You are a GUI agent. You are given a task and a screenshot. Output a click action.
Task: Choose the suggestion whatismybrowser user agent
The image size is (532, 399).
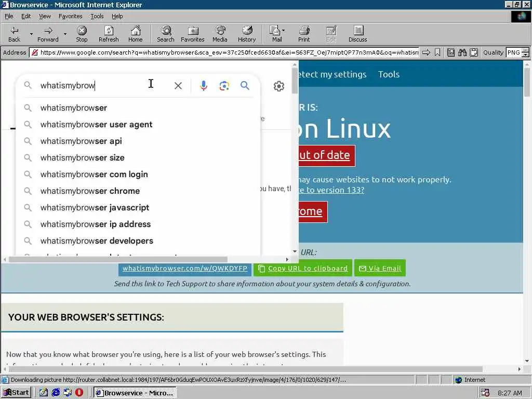pyautogui.click(x=138, y=125)
